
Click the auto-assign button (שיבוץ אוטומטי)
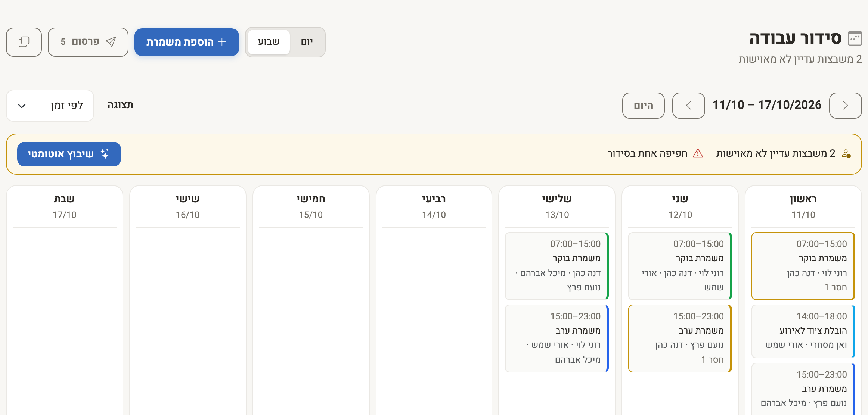pyautogui.click(x=69, y=154)
